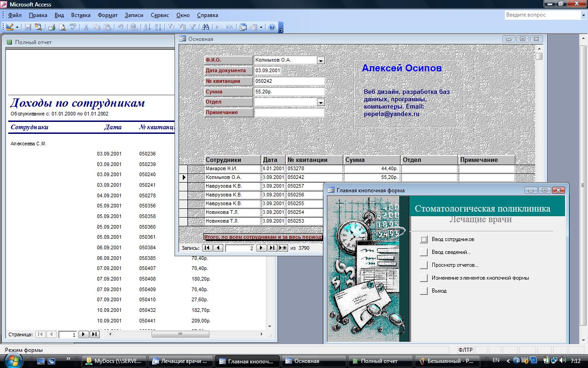Toggle the Apply Filter funnel button
This screenshot has width=588, height=368.
193,27
